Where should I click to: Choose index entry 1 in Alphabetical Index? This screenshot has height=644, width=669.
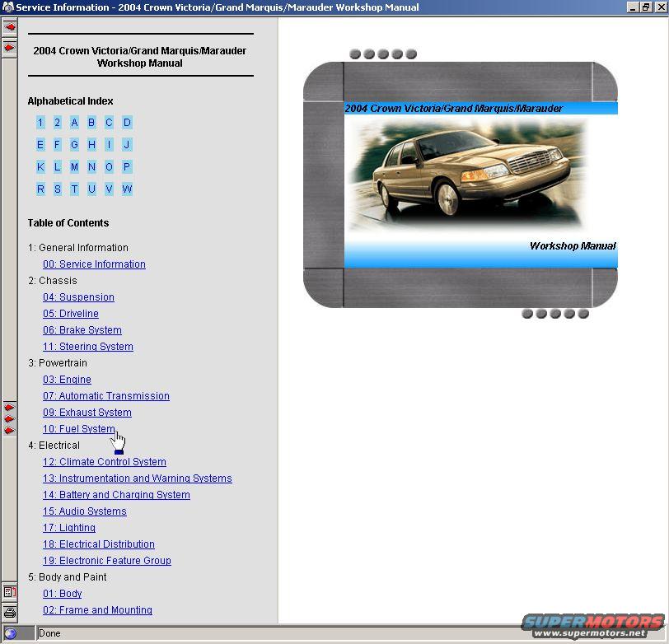pyautogui.click(x=40, y=123)
